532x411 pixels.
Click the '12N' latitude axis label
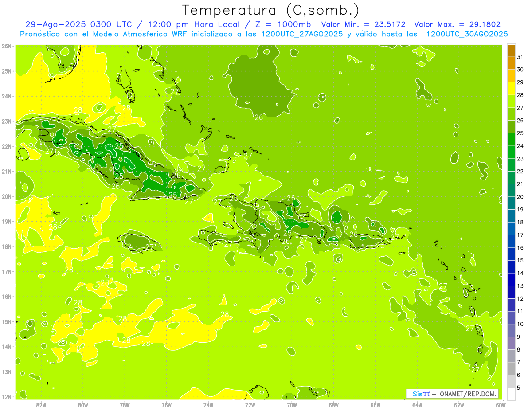click(6, 397)
